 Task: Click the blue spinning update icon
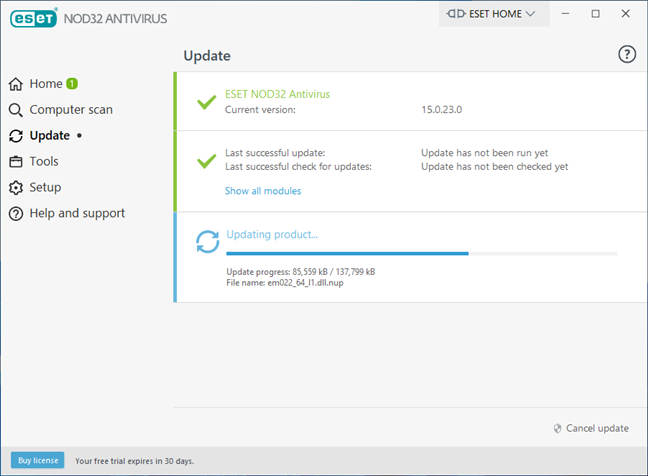[207, 241]
